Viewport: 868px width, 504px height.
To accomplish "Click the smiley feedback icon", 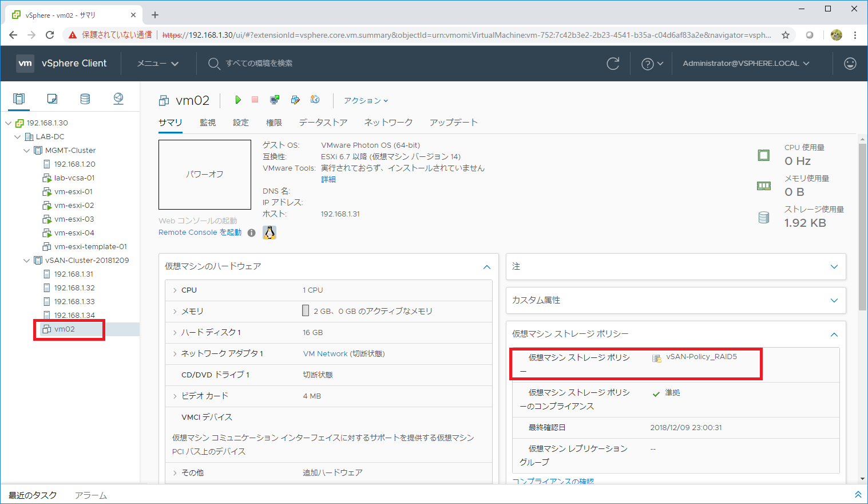I will (850, 64).
